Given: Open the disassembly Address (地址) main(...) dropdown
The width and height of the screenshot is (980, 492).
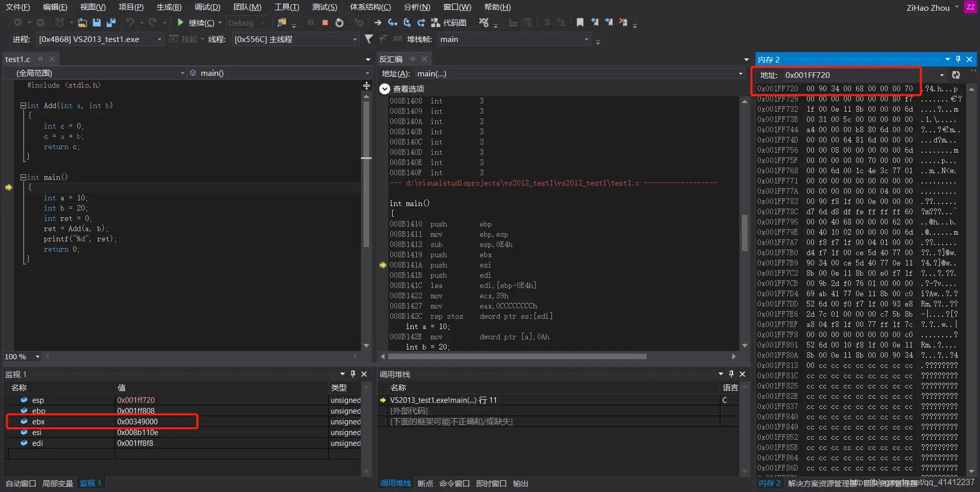Looking at the screenshot, I should (x=579, y=74).
